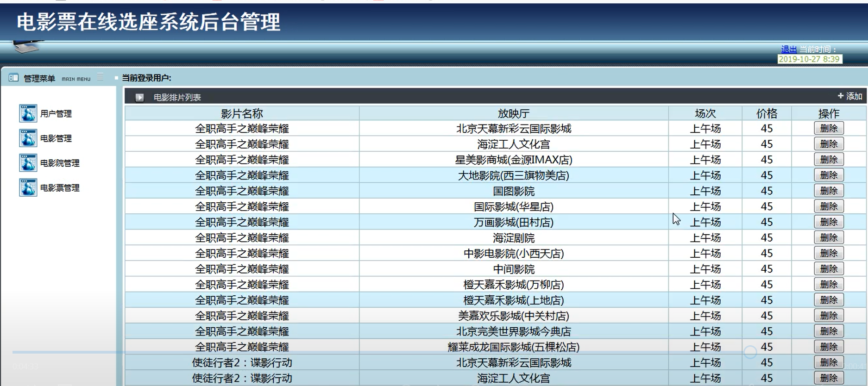Click the + 添加 add button
The height and width of the screenshot is (386, 868).
point(850,96)
